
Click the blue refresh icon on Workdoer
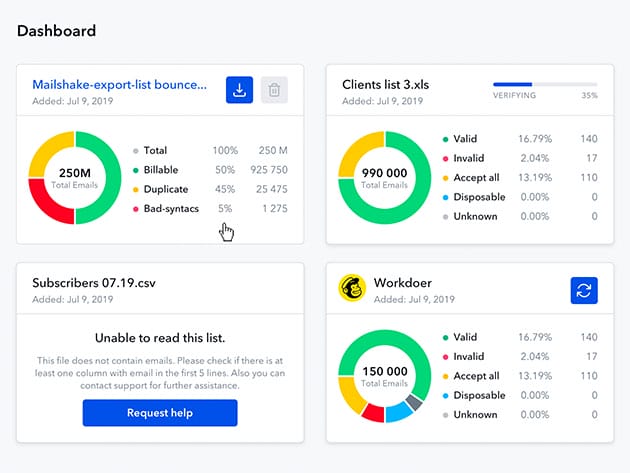583,290
